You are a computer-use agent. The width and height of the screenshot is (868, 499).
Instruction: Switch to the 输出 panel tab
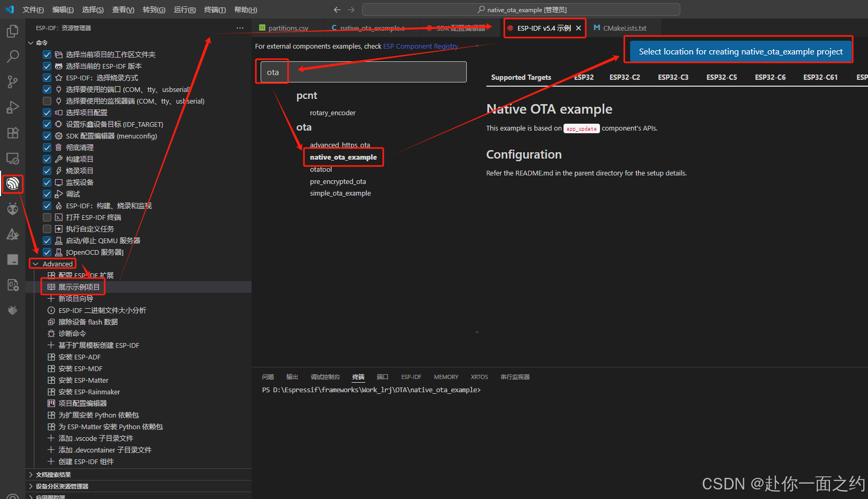[292, 377]
